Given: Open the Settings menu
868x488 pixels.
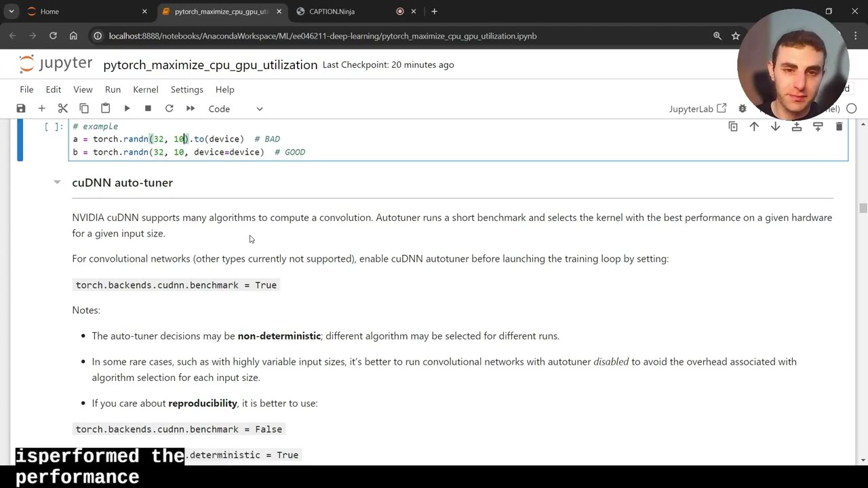Looking at the screenshot, I should (186, 89).
